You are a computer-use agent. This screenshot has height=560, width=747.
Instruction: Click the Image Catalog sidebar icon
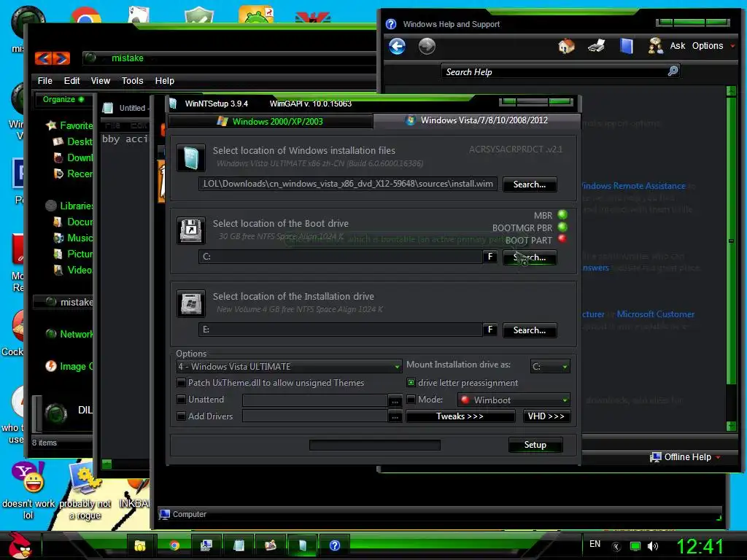[51, 366]
